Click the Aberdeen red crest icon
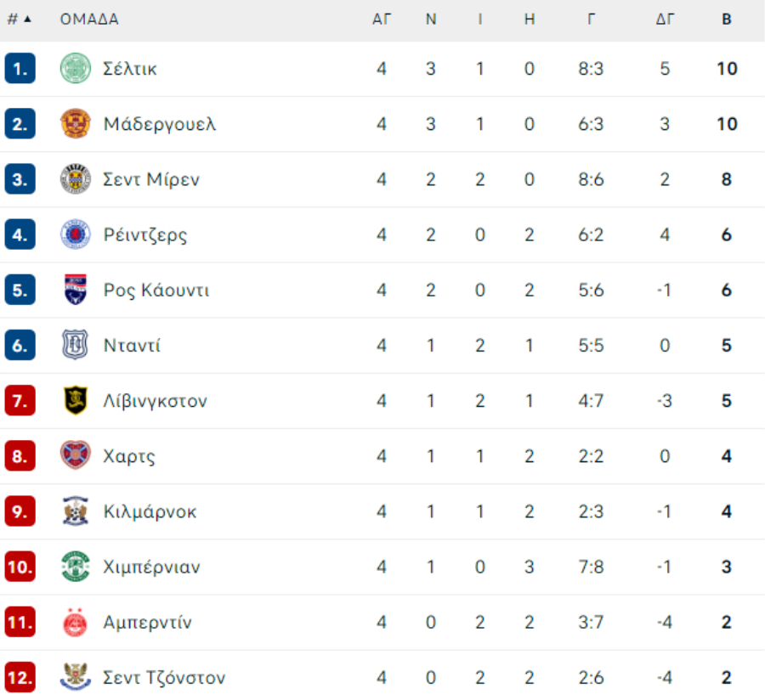Viewport: 765px width, 700px height. (x=75, y=623)
